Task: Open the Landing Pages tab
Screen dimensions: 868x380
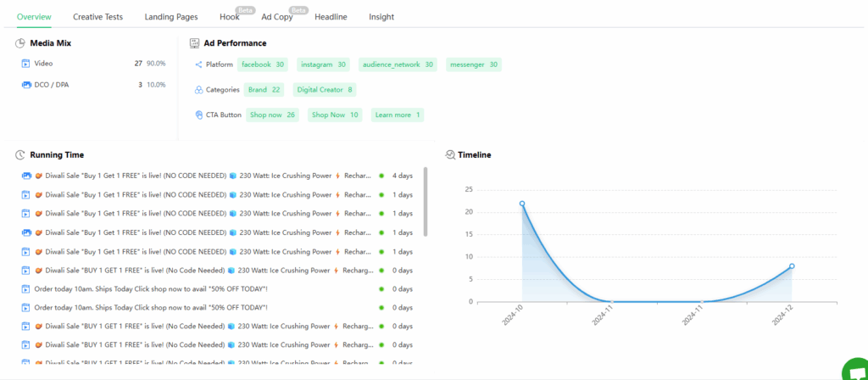Action: [171, 17]
